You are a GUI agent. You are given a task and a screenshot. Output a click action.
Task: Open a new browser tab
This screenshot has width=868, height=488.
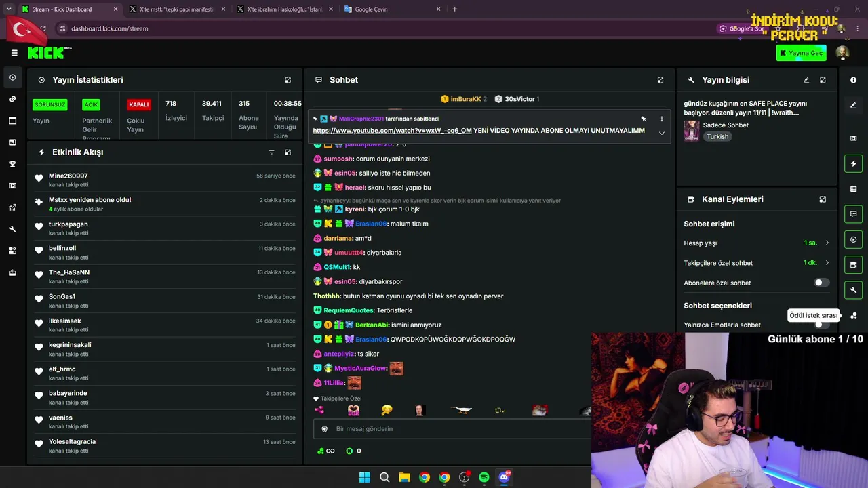pyautogui.click(x=454, y=9)
